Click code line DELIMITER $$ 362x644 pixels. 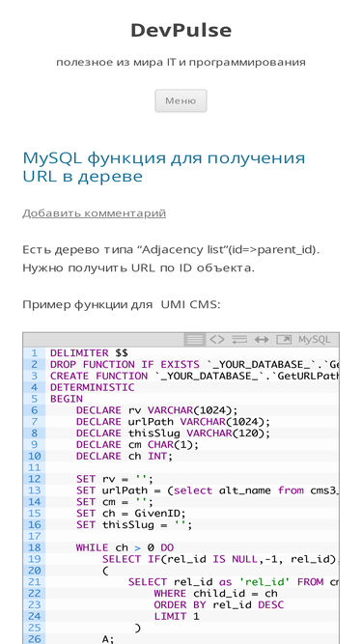(x=89, y=352)
